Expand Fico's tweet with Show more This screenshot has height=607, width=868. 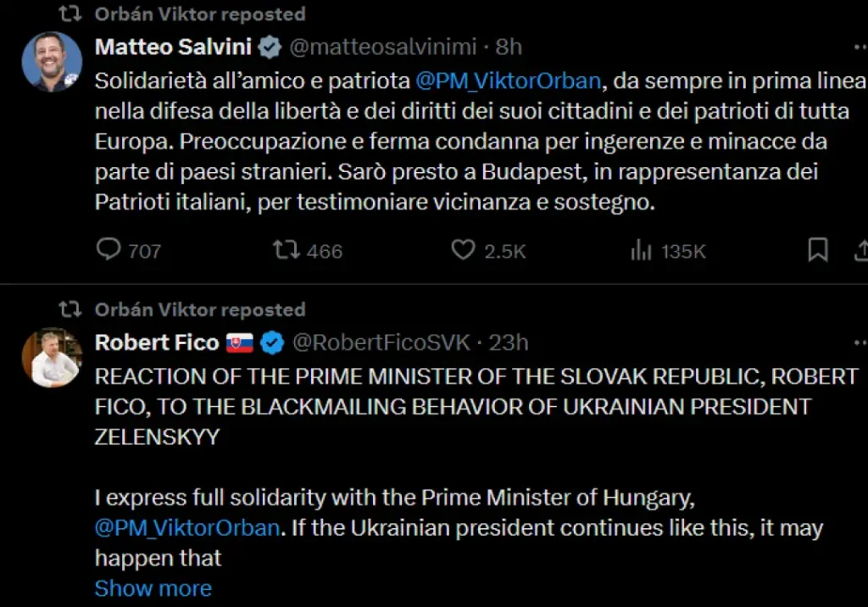tap(153, 588)
